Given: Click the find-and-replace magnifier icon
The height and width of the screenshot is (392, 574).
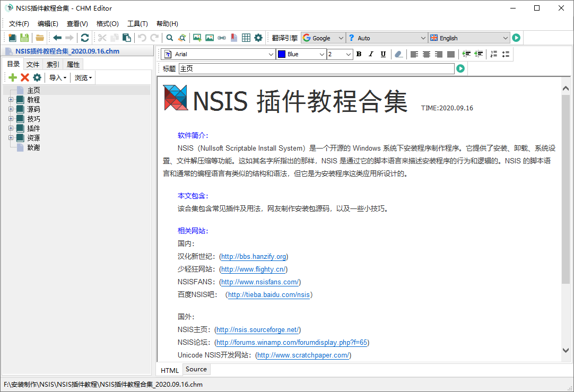Looking at the screenshot, I should [x=182, y=38].
